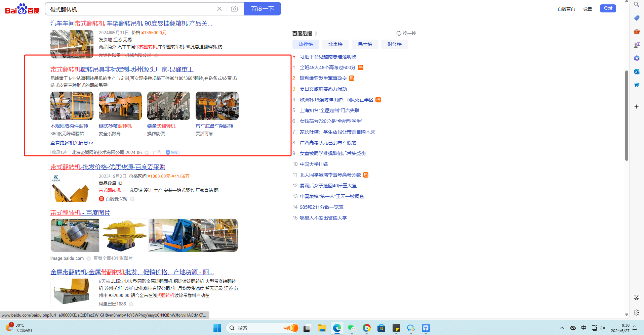Open the Outlook icon in Edge sidebar
644x335 pixels.
point(637,72)
